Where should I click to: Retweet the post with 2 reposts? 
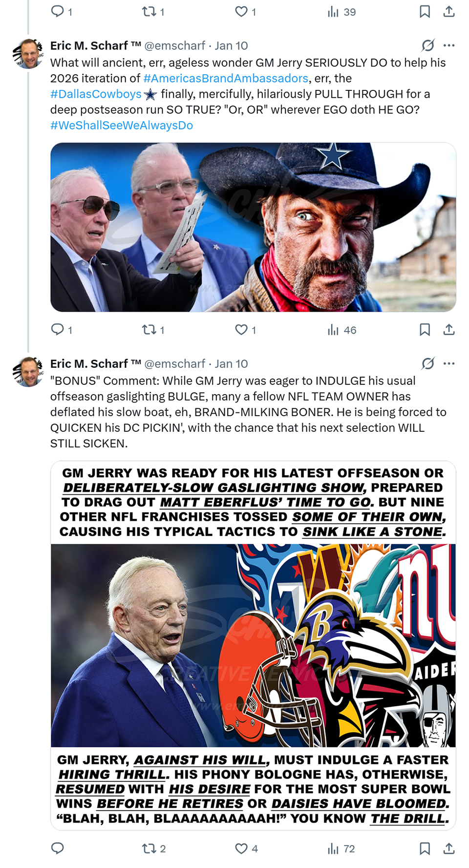[149, 848]
